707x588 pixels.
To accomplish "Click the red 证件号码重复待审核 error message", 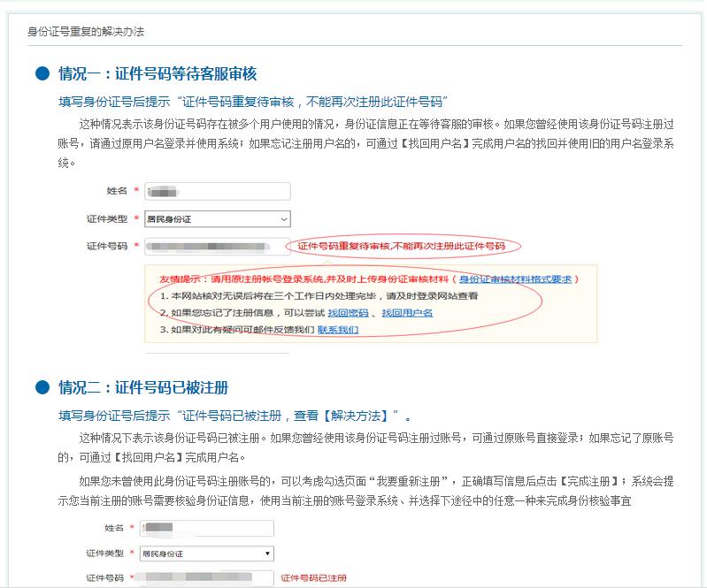I will [x=401, y=246].
